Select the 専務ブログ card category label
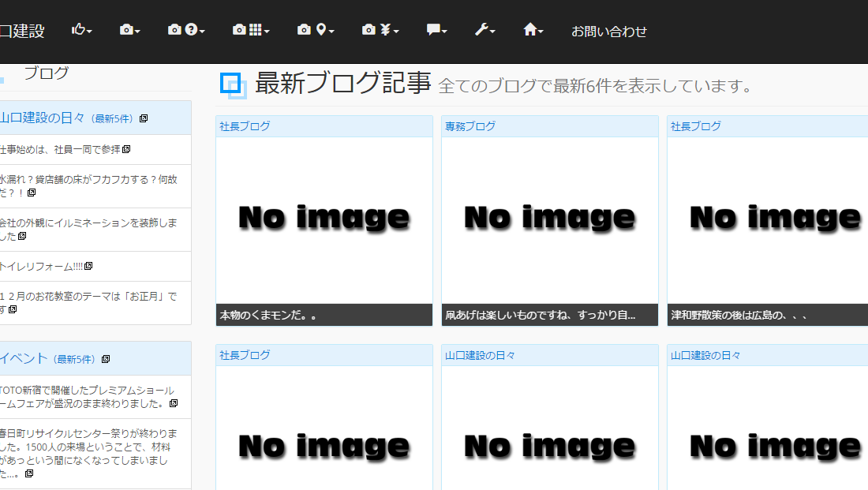 (470, 126)
